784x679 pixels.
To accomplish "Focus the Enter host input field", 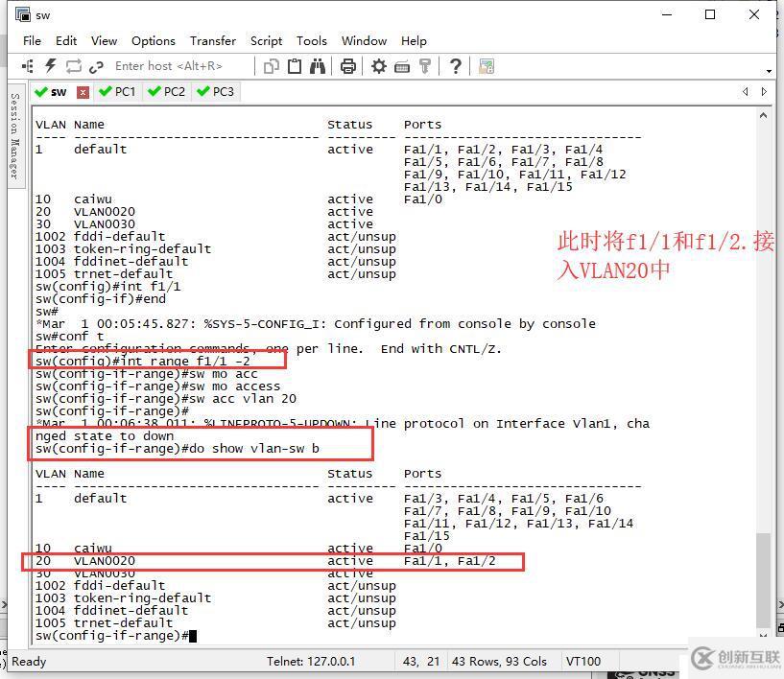I will tap(181, 66).
